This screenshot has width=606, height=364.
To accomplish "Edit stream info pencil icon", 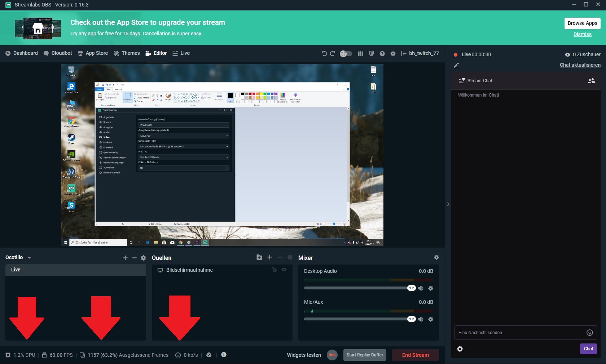I will point(456,65).
